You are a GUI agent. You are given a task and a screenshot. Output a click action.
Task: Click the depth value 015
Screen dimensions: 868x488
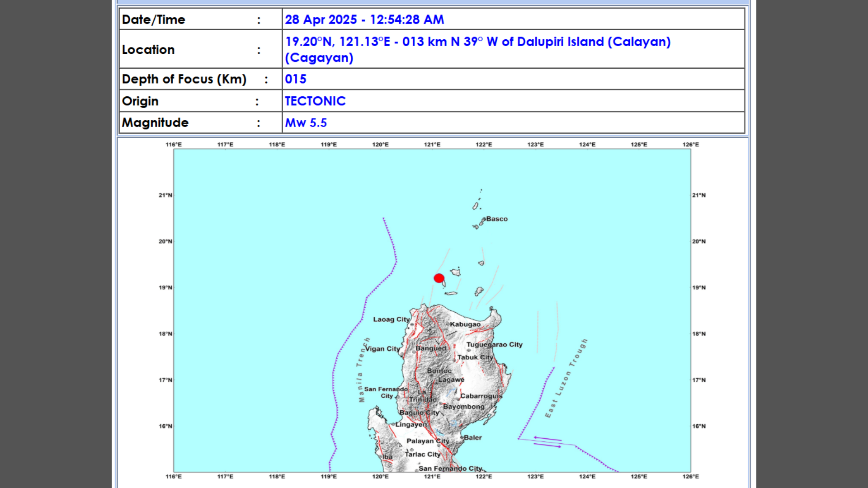point(296,79)
